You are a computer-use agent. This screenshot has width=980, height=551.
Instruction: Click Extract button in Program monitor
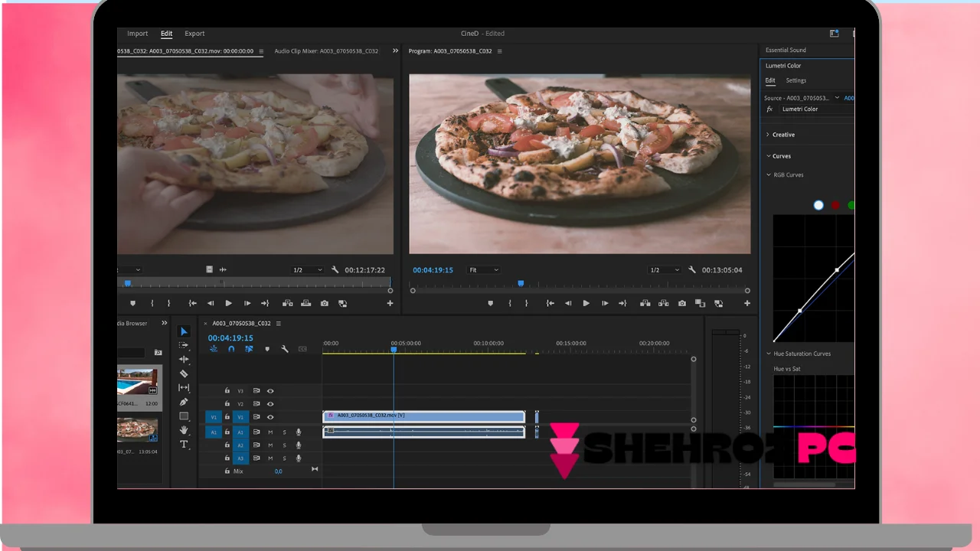tap(664, 304)
